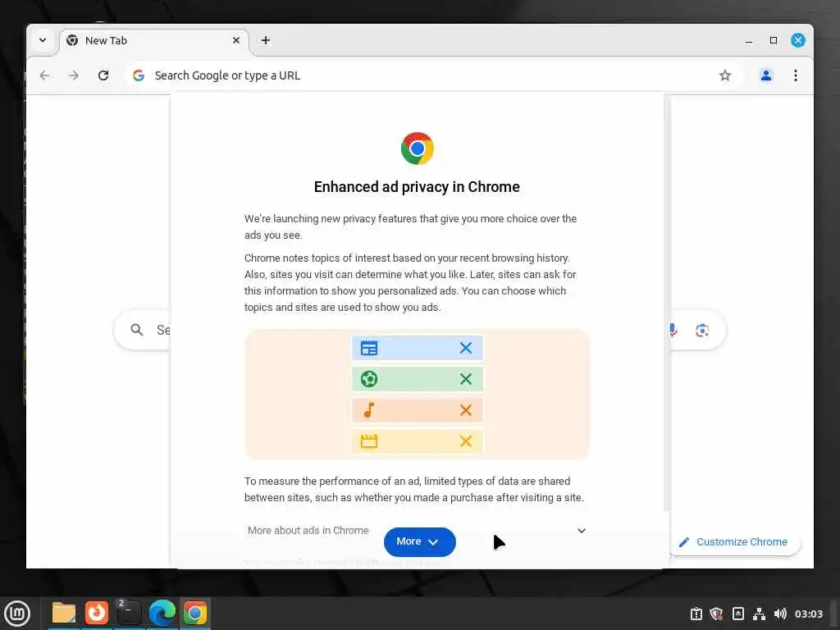Viewport: 840px width, 630px height.
Task: Click the Chrome taskbar icon
Action: (x=195, y=614)
